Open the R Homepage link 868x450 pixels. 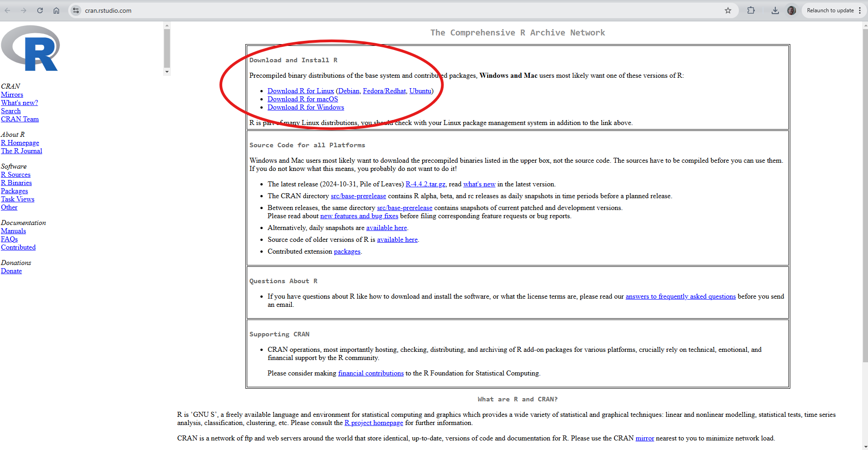coord(20,143)
